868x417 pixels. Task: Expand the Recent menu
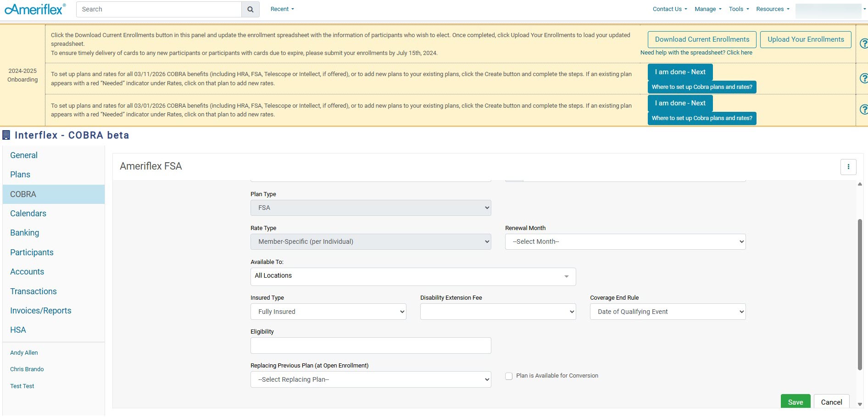click(x=282, y=9)
